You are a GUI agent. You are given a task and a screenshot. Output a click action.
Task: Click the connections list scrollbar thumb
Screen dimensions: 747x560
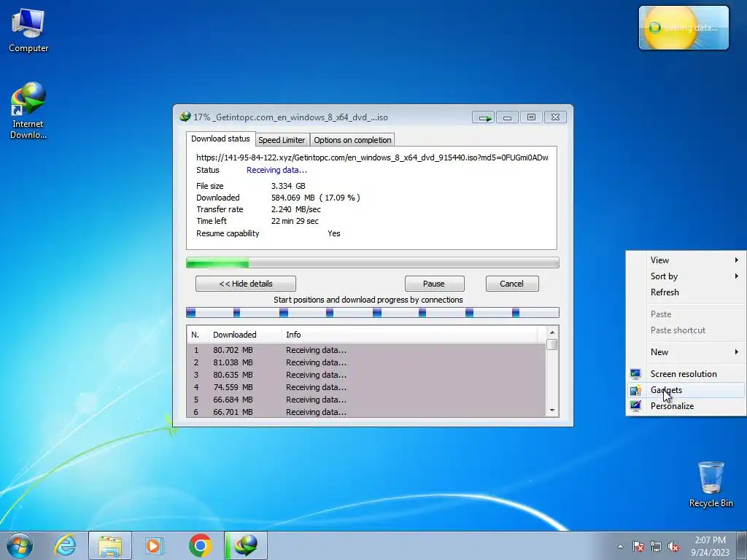[552, 344]
